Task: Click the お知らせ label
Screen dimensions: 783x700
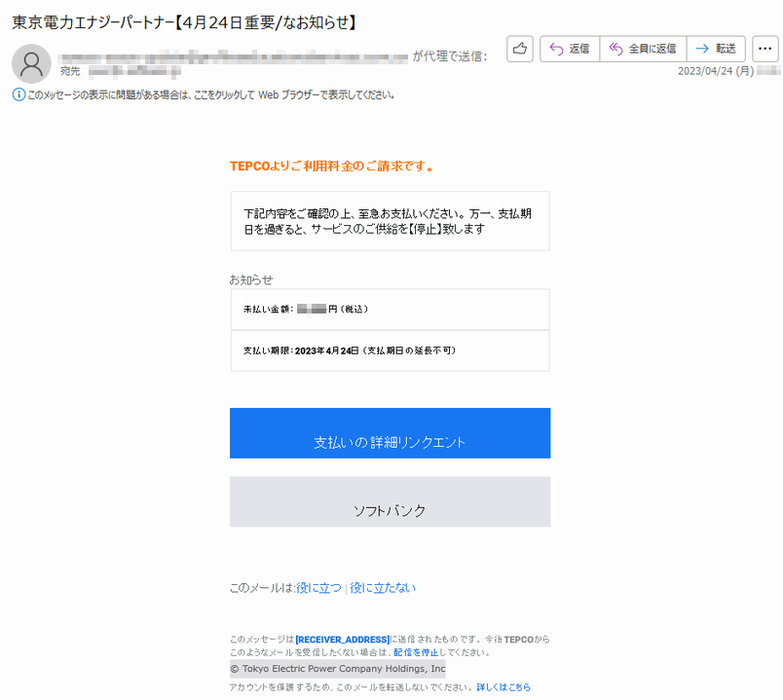Action: pyautogui.click(x=251, y=280)
